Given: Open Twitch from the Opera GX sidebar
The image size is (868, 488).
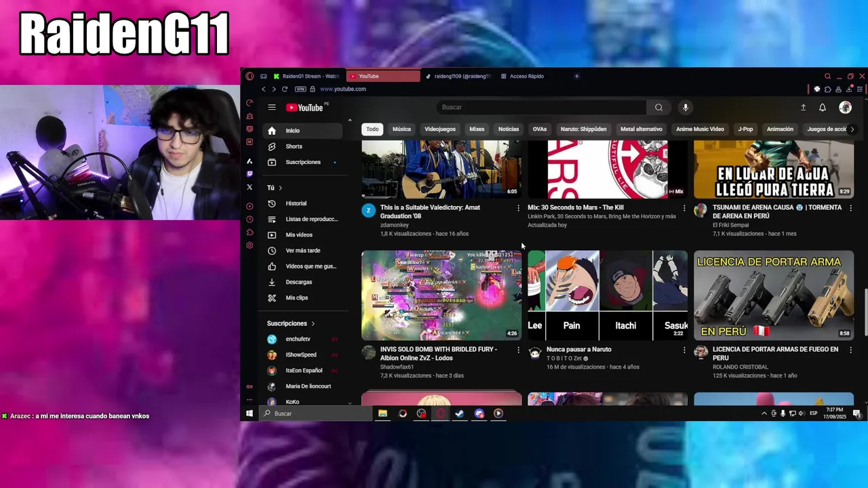Looking at the screenshot, I should pos(250,174).
